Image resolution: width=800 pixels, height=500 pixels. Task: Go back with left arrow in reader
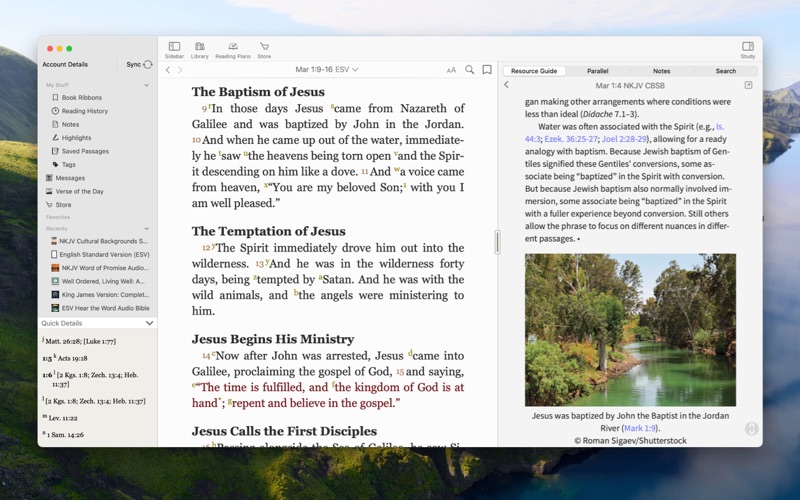click(x=168, y=70)
